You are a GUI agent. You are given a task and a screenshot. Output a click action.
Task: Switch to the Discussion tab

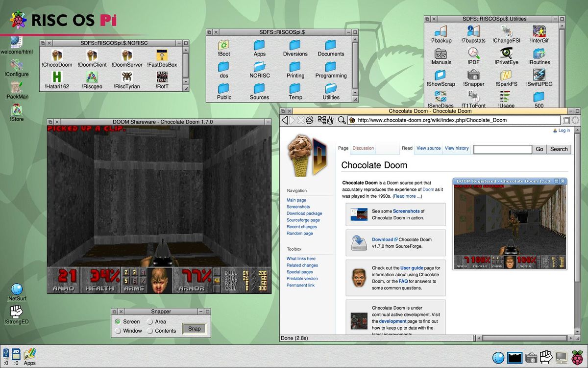(x=363, y=148)
